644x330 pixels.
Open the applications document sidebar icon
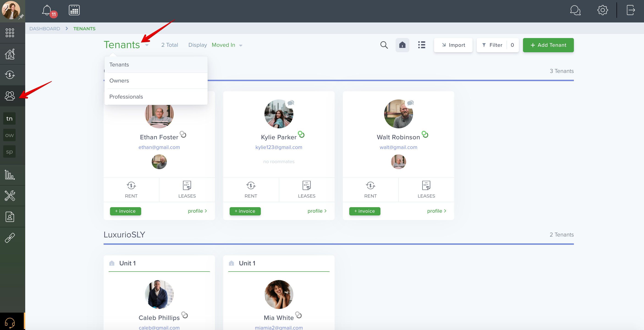coord(10,217)
